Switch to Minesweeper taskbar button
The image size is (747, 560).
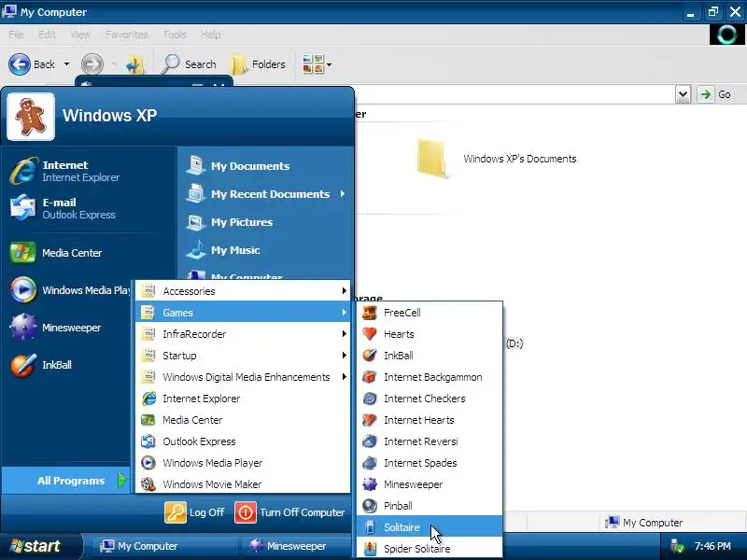pyautogui.click(x=295, y=546)
